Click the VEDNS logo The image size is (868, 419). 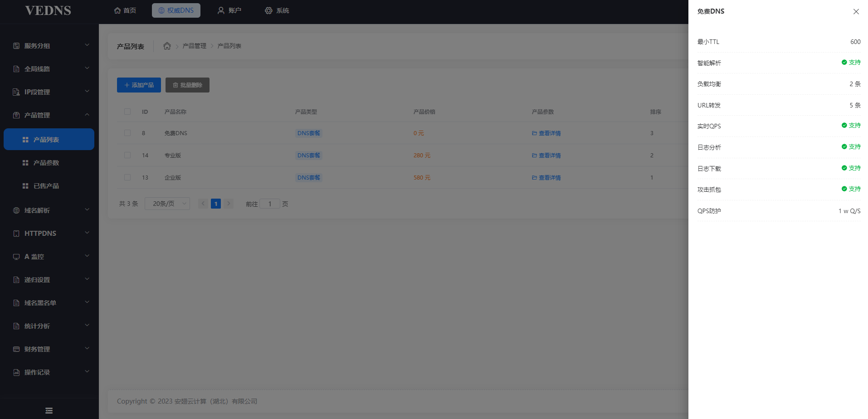[48, 10]
